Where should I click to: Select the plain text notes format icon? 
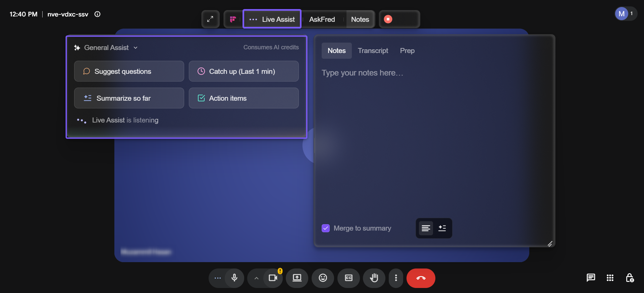tap(426, 228)
